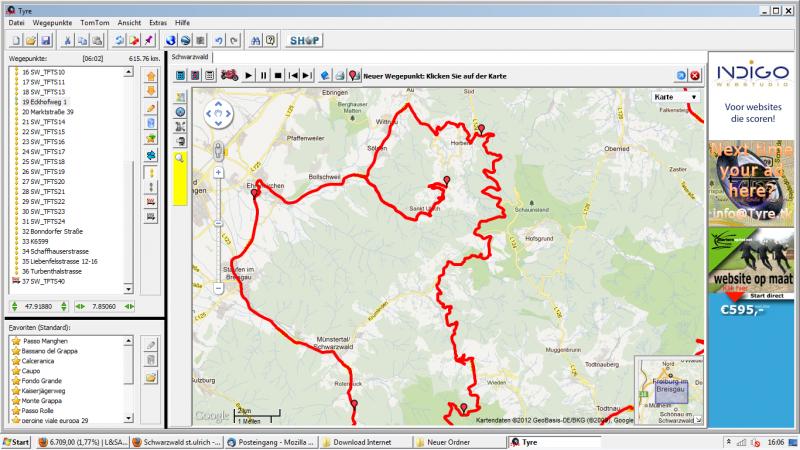Open the SHOP toolbar button
This screenshot has height=450, width=800.
[x=304, y=40]
